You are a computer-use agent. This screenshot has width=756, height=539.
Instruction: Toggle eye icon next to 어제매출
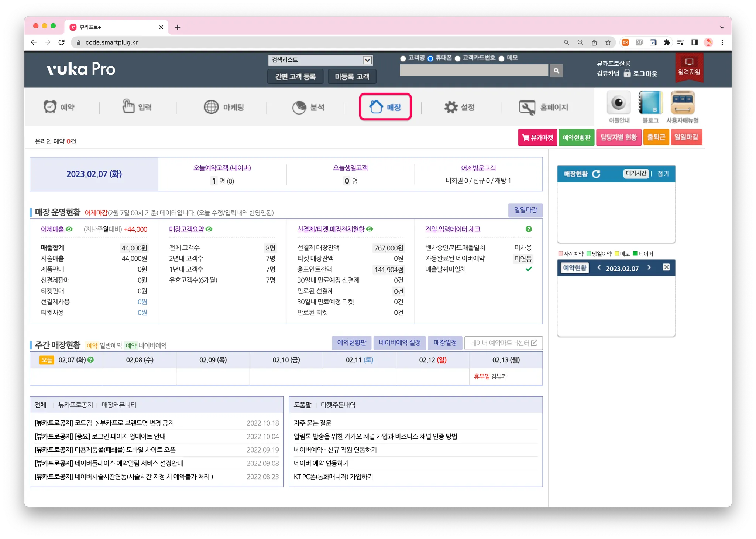(69, 229)
